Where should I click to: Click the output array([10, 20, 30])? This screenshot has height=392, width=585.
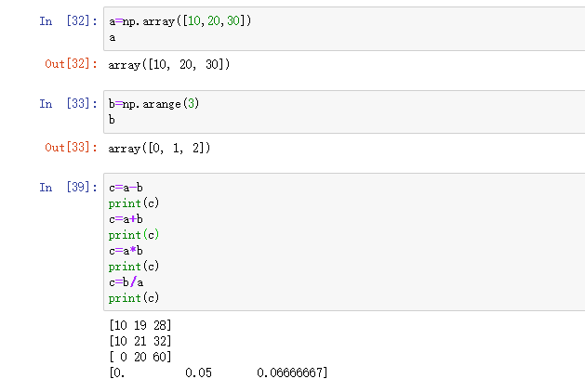(x=169, y=64)
